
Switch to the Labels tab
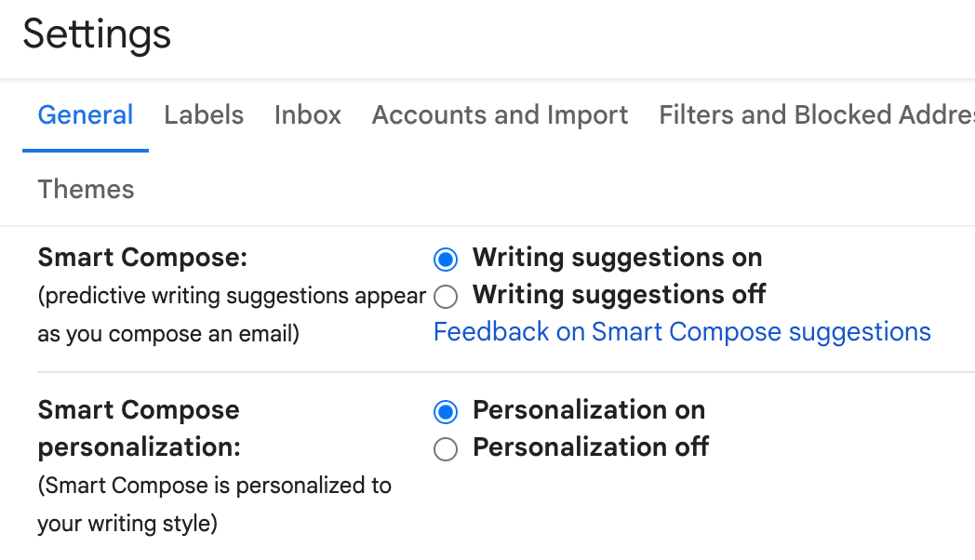tap(204, 114)
